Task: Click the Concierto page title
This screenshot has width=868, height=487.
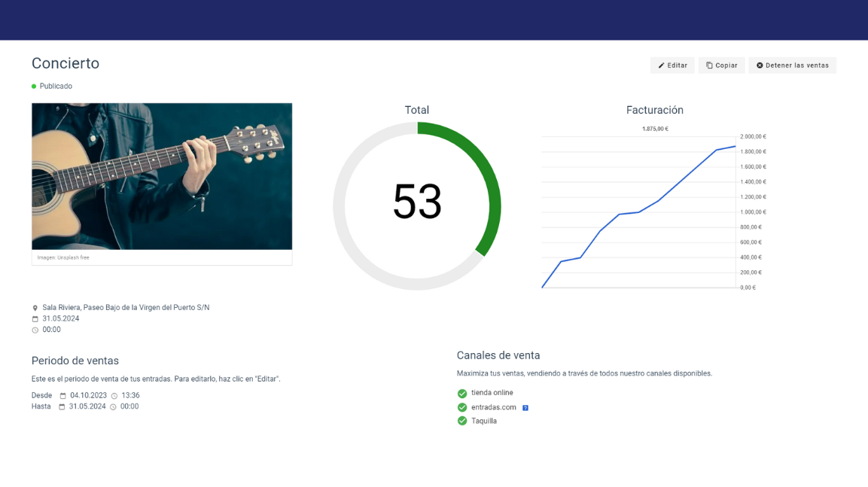Action: (x=65, y=63)
